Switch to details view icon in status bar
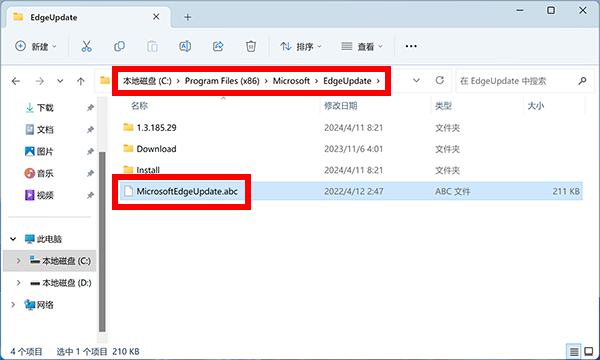Screen dimensions: 600x360 [x=574, y=351]
